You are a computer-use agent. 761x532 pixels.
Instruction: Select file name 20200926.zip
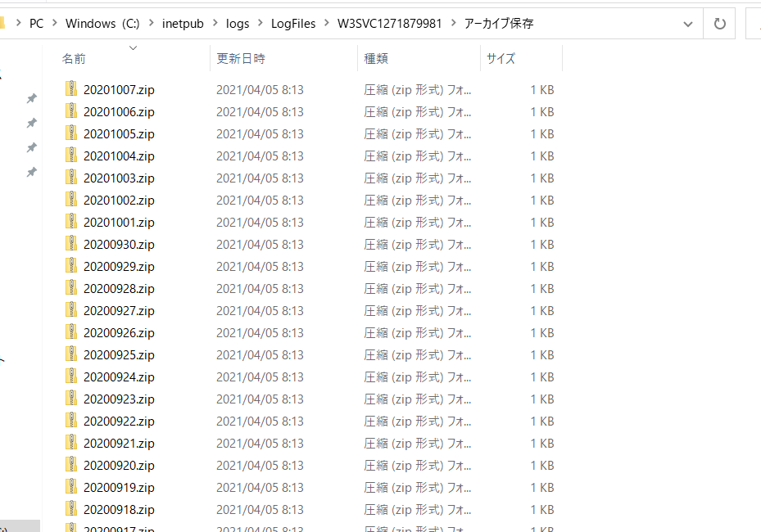119,332
